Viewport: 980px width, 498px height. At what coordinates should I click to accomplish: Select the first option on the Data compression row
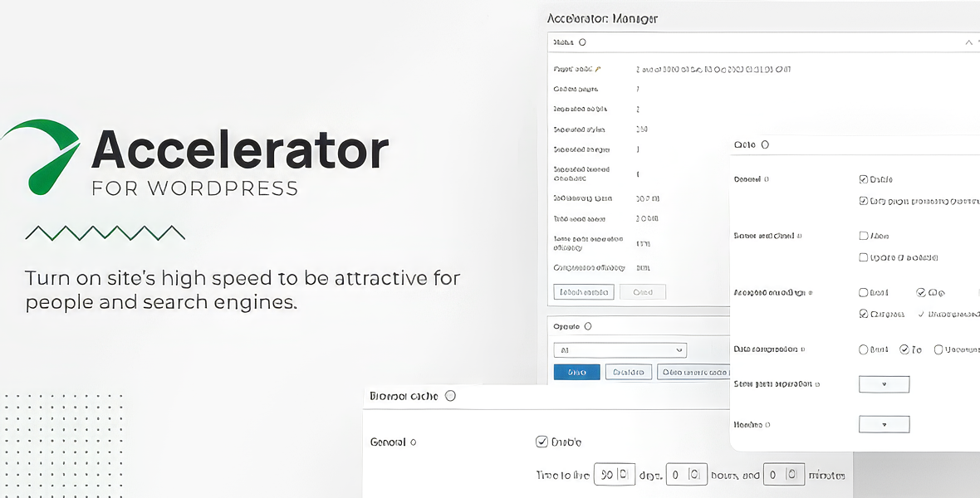tap(864, 350)
